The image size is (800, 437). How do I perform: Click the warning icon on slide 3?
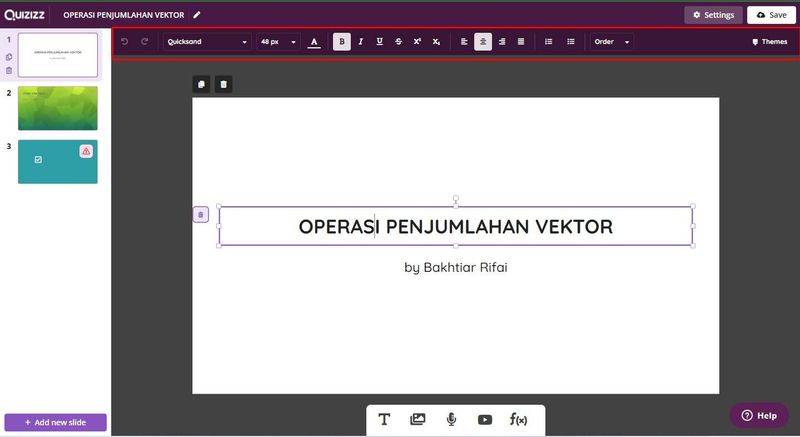[86, 151]
